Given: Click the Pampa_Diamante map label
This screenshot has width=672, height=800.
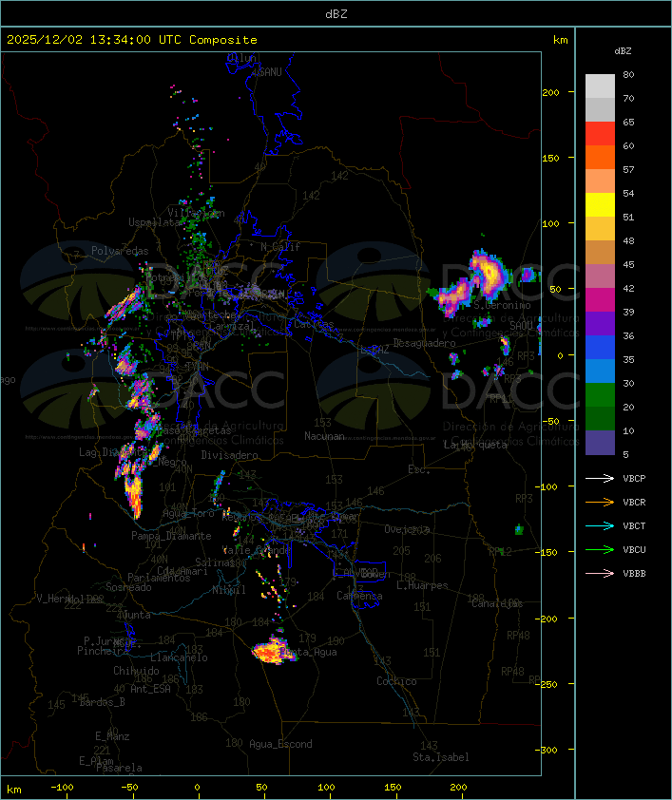Looking at the screenshot, I should tap(171, 536).
